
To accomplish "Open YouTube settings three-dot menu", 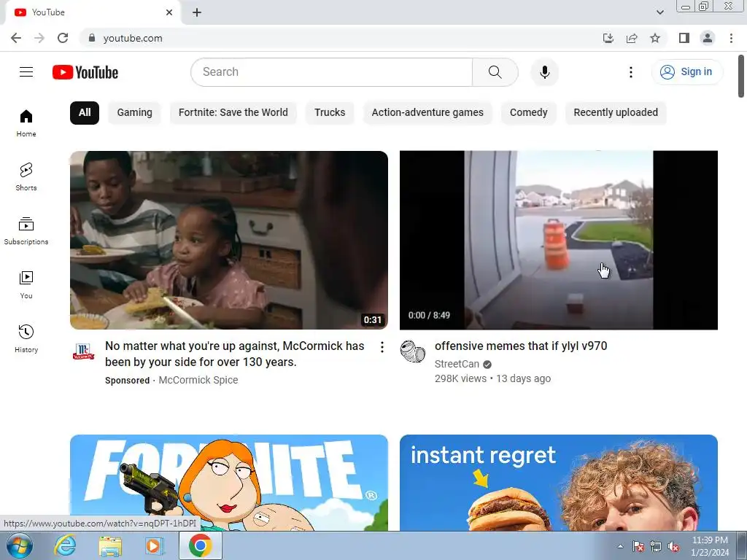I will tap(631, 72).
